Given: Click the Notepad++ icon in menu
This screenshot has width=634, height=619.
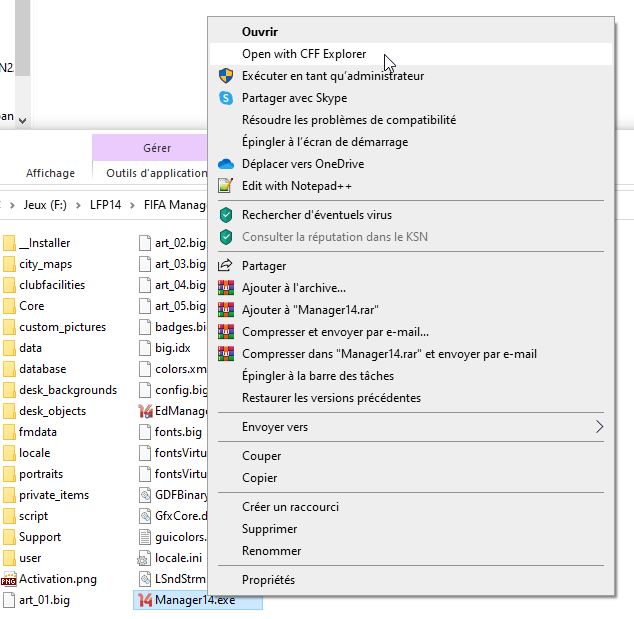Looking at the screenshot, I should click(226, 186).
